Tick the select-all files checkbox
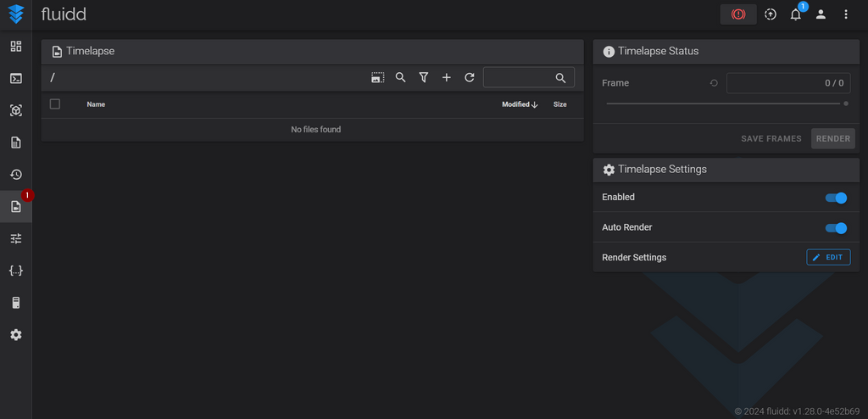The width and height of the screenshot is (868, 419). click(55, 104)
